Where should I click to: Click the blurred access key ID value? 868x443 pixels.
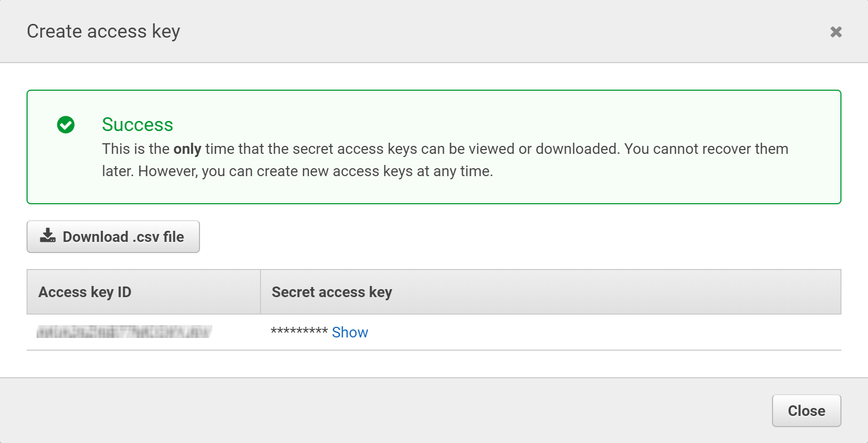tap(124, 332)
